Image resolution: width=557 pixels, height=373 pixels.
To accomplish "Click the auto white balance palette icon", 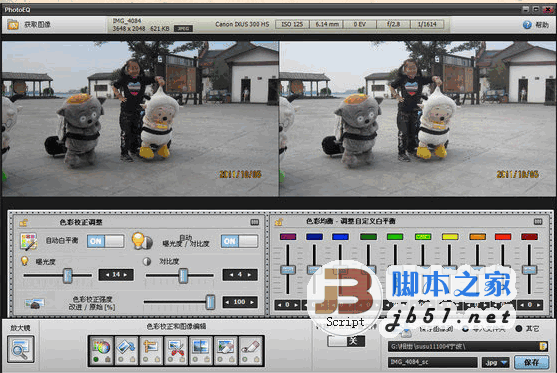I will coord(29,242).
